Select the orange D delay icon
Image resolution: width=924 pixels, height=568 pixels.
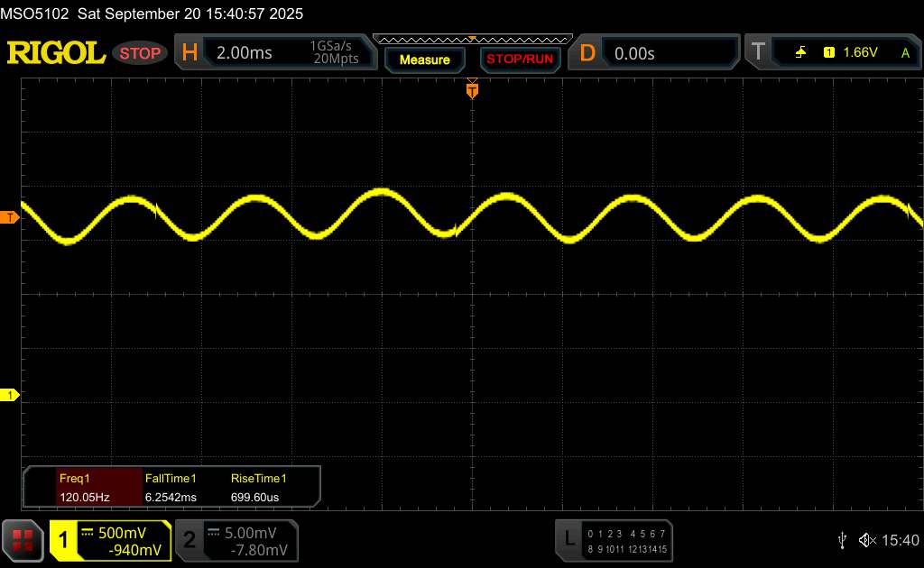pos(587,53)
